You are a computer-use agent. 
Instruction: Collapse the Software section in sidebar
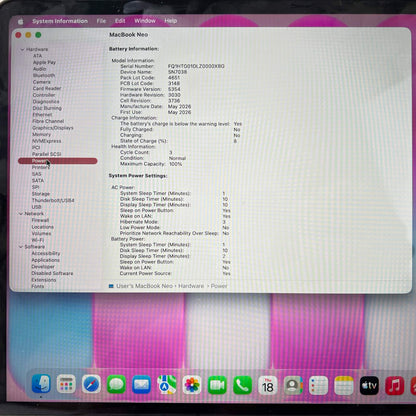point(21,247)
